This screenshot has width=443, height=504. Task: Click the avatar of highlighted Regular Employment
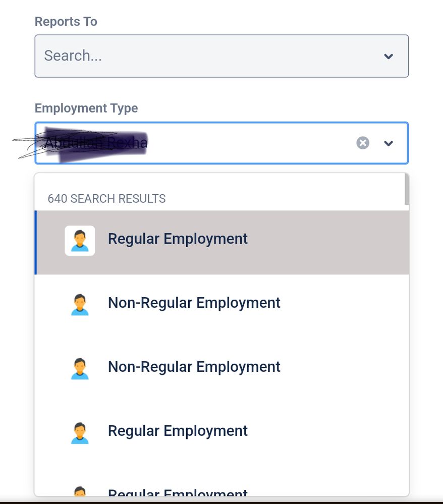tap(80, 241)
